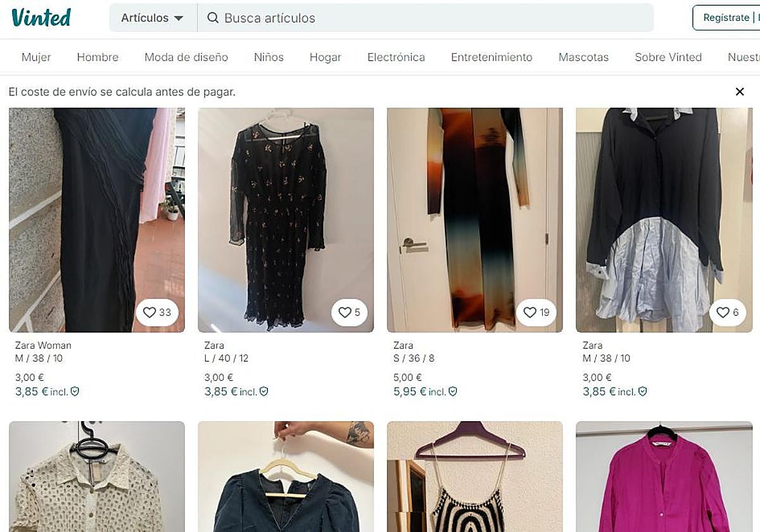Open the striped crochet top listing photo
Image resolution: width=760 pixels, height=532 pixels.
(x=474, y=478)
